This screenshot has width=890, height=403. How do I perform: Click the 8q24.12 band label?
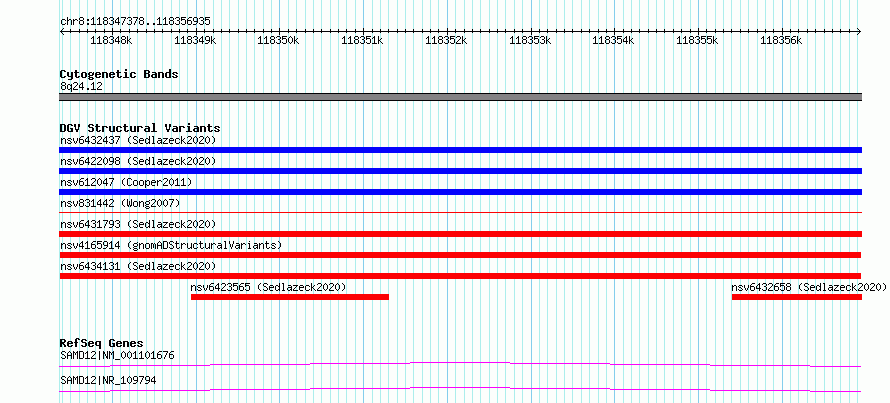click(81, 87)
